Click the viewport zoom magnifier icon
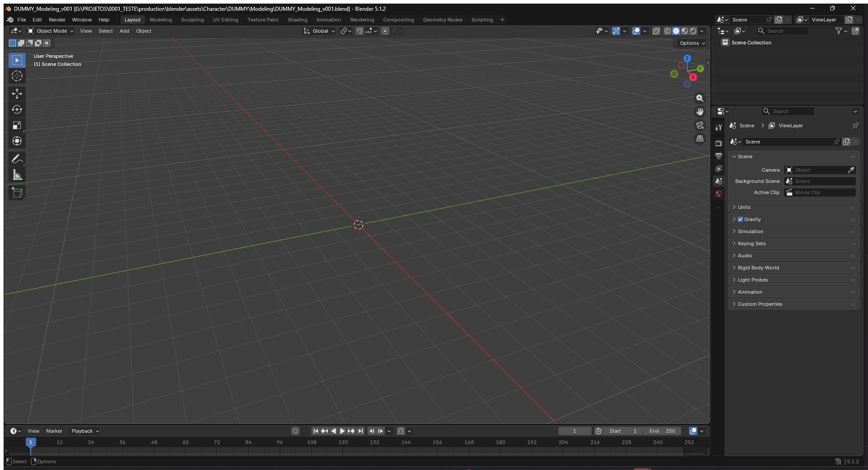Viewport: 868px width, 470px height. point(699,98)
